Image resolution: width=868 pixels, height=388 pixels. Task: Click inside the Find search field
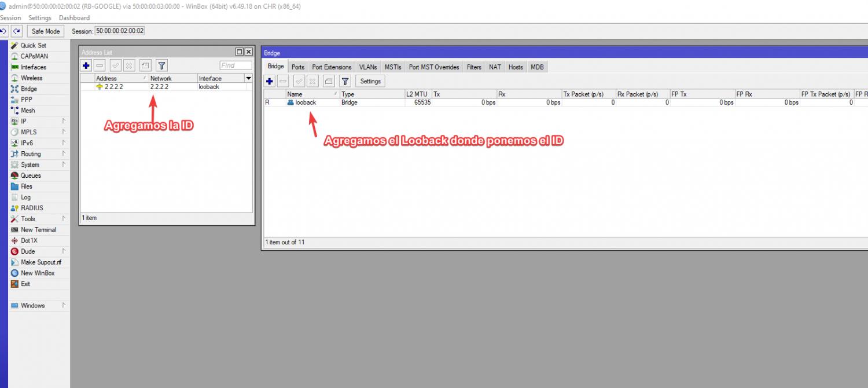click(234, 65)
